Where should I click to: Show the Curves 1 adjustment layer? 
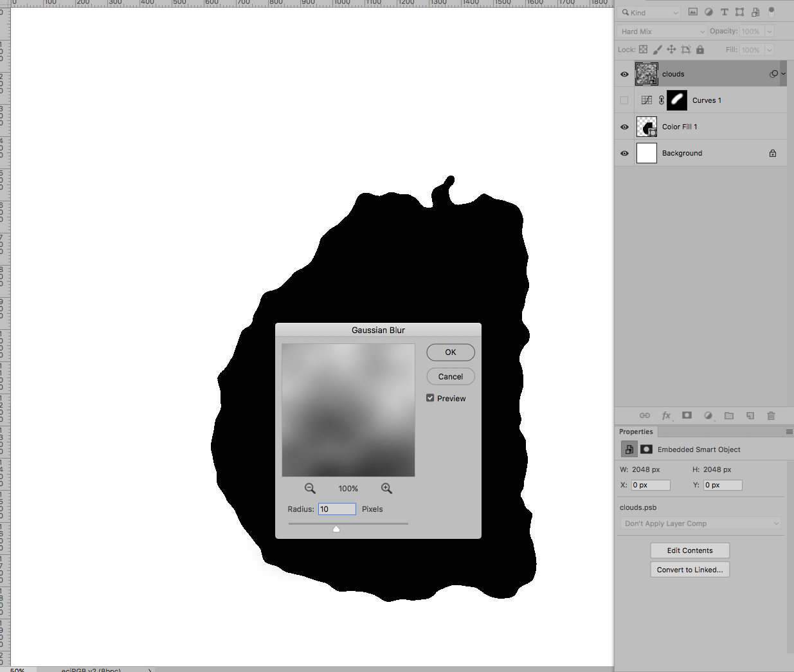[624, 100]
